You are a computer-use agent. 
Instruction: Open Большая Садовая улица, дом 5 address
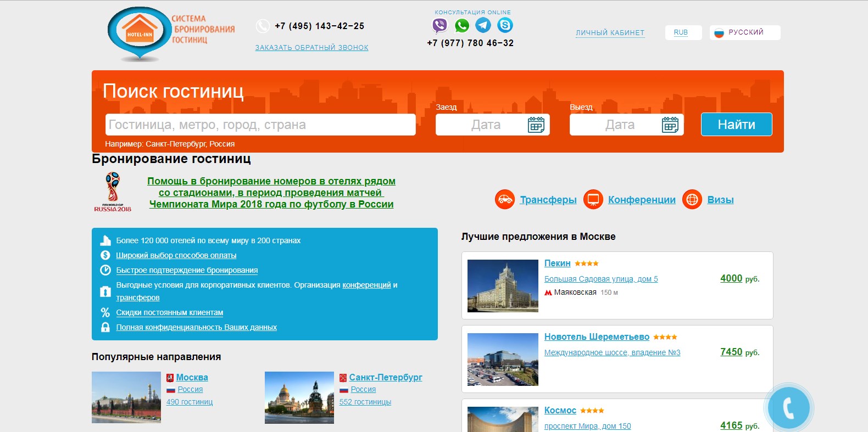pyautogui.click(x=601, y=279)
